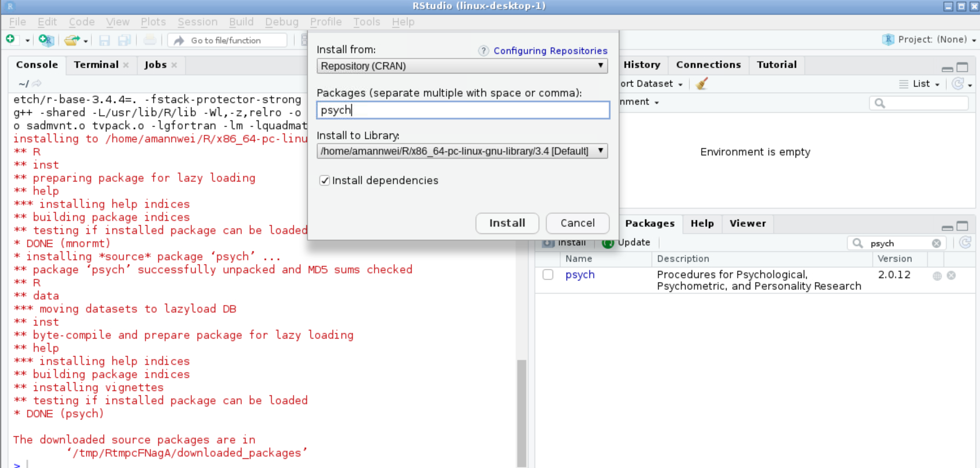Click the help question mark icon in dialog
The height and width of the screenshot is (468, 980).
483,51
